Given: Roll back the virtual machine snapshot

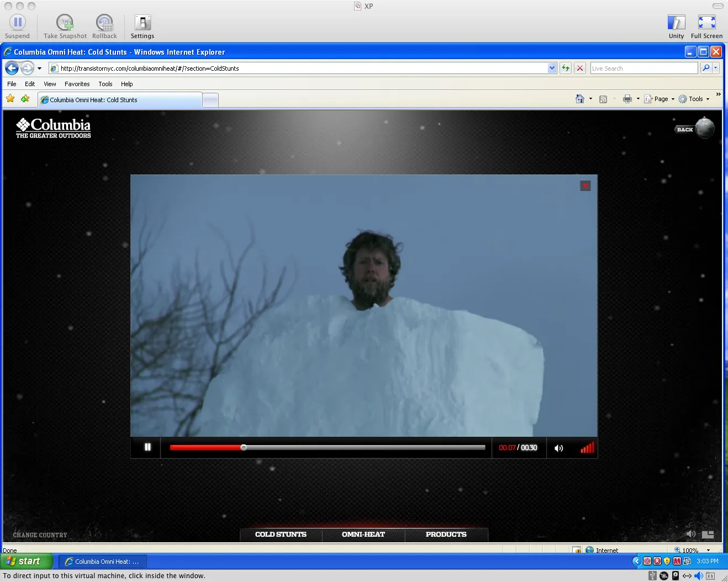Looking at the screenshot, I should [x=104, y=27].
